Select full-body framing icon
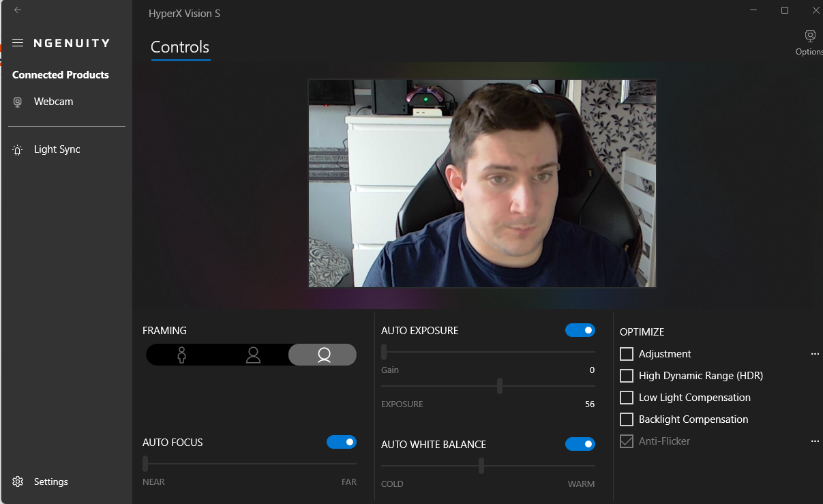 [x=181, y=355]
